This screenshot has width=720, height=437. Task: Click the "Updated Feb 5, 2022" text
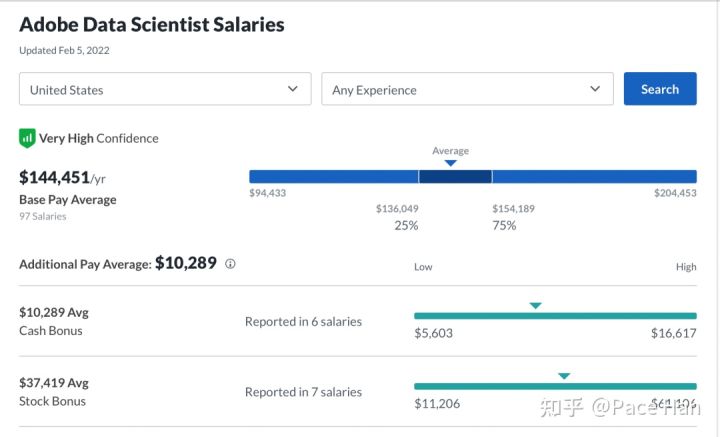pyautogui.click(x=64, y=50)
